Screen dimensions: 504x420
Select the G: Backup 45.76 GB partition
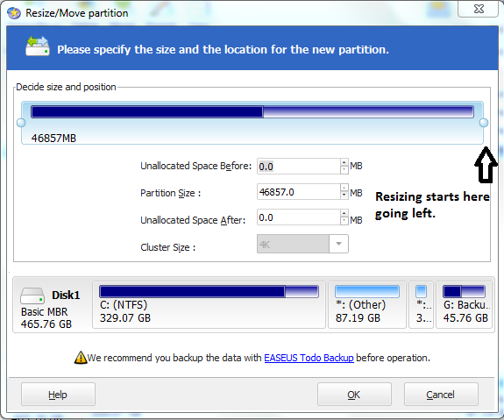point(465,304)
